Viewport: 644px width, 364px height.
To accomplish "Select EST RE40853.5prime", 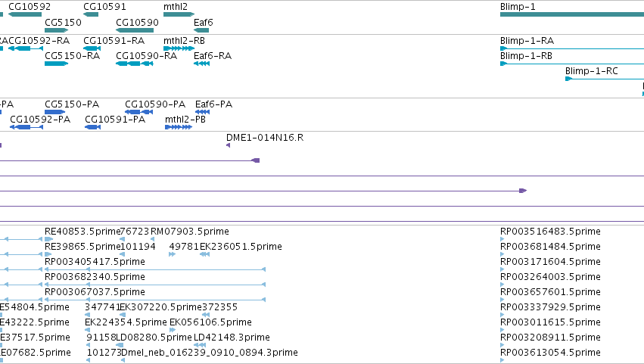I will pyautogui.click(x=82, y=232).
